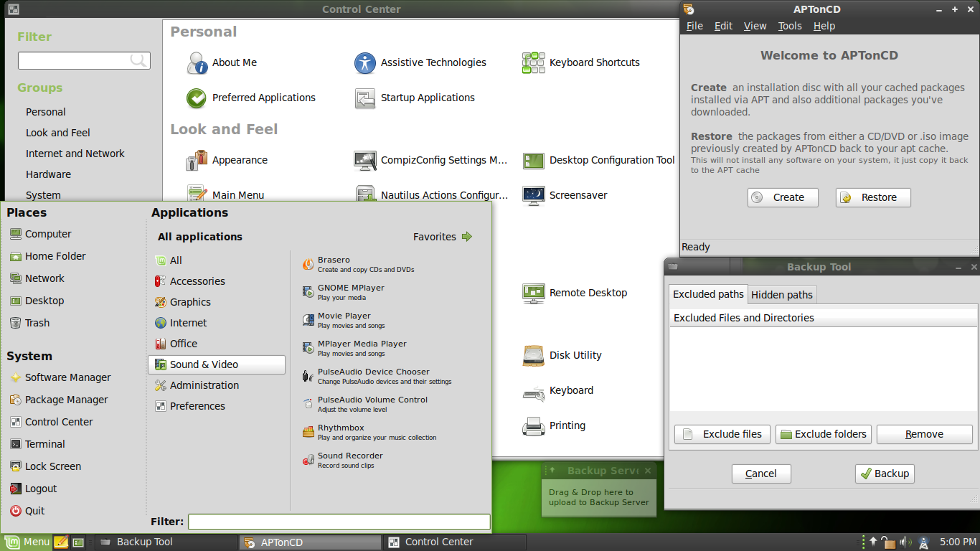Select Excluded paths tab
Viewport: 980px width, 551px height.
pos(708,294)
